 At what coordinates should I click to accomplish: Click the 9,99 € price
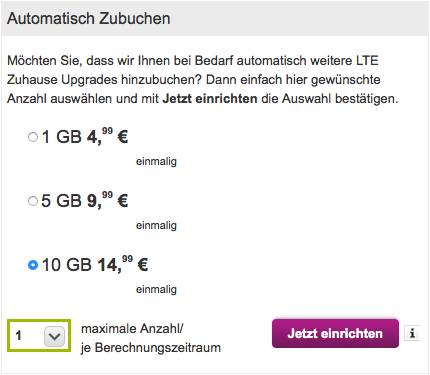(107, 200)
